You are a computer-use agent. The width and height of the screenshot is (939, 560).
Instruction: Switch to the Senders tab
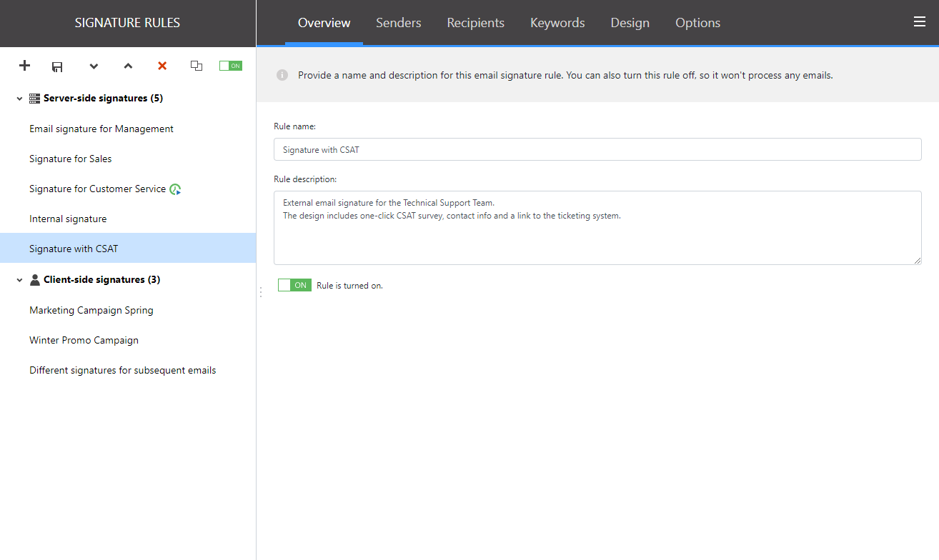click(x=398, y=22)
